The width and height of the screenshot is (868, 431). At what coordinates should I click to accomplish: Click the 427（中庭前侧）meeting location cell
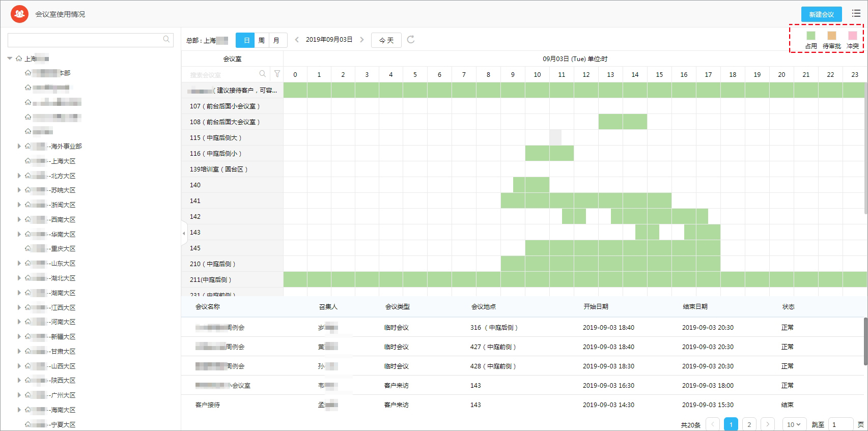tap(493, 347)
